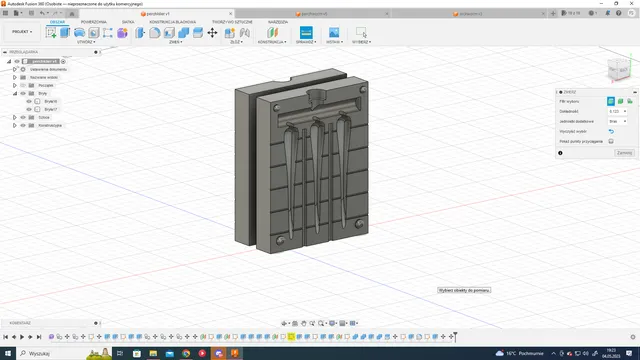
Task: Activate root component radio button
Action: (63, 61)
